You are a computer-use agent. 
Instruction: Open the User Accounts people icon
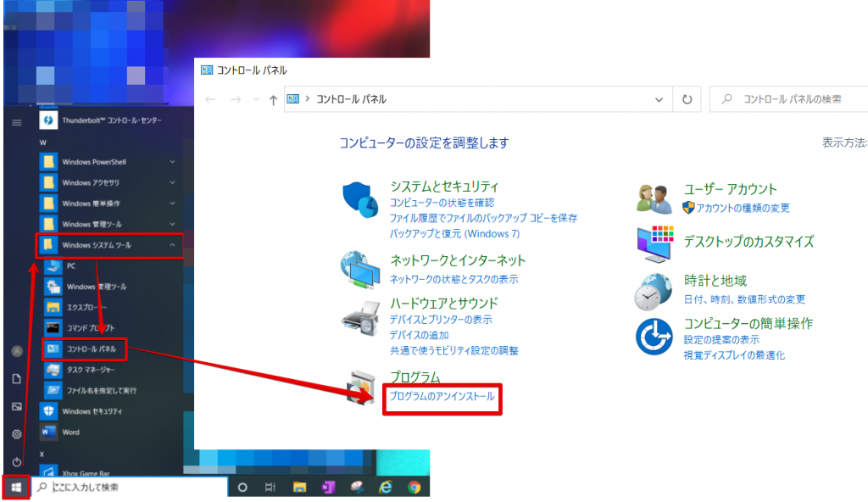pyautogui.click(x=654, y=199)
